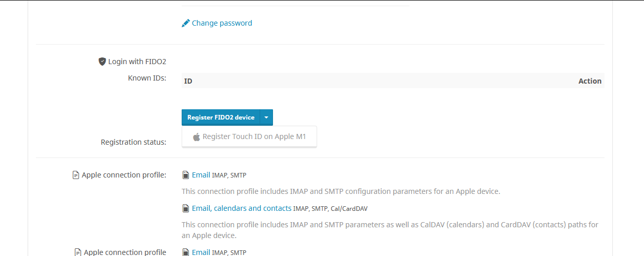644x256 pixels.
Task: Click the Known IDs label
Action: (x=147, y=78)
